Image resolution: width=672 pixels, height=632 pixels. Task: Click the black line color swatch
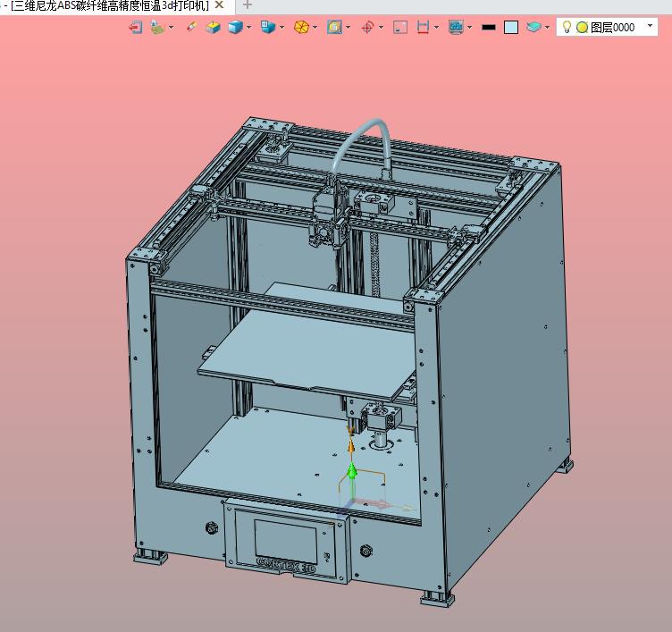click(489, 28)
